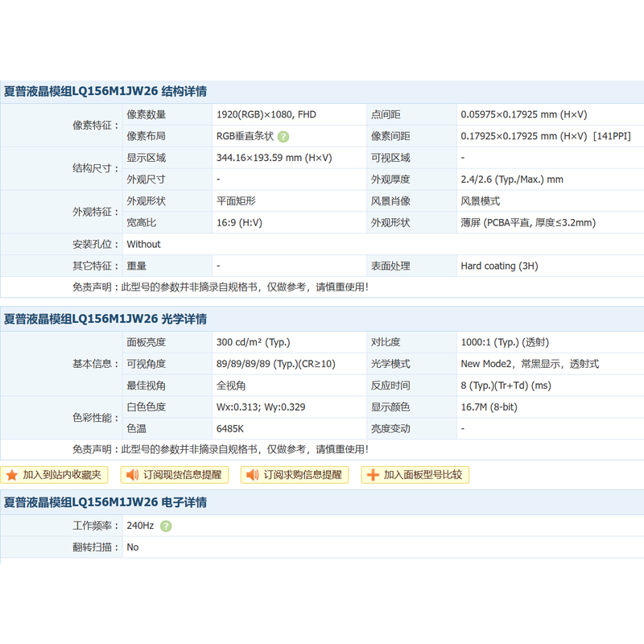Select the 色温 label cell
This screenshot has width=644, height=644.
(167, 429)
